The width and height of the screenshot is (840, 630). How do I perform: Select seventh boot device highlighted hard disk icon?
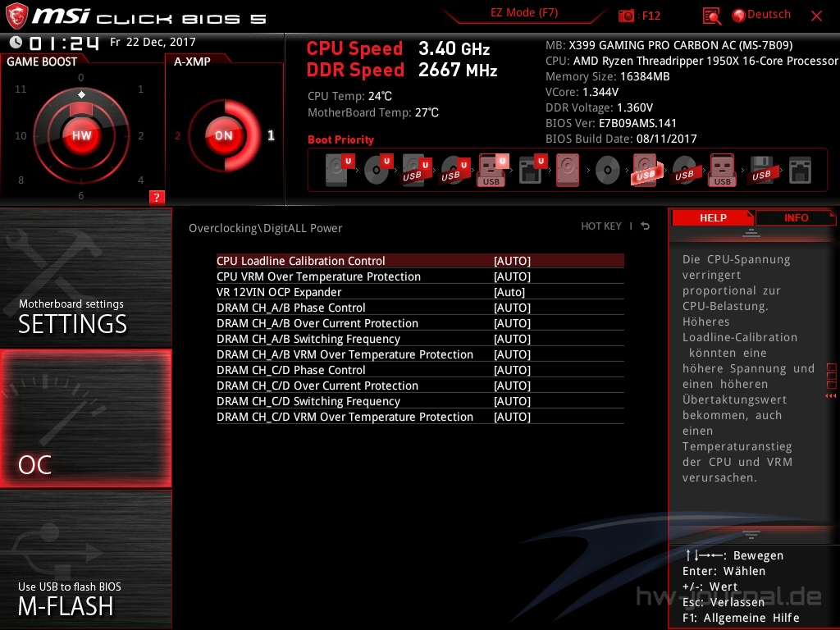(x=568, y=170)
